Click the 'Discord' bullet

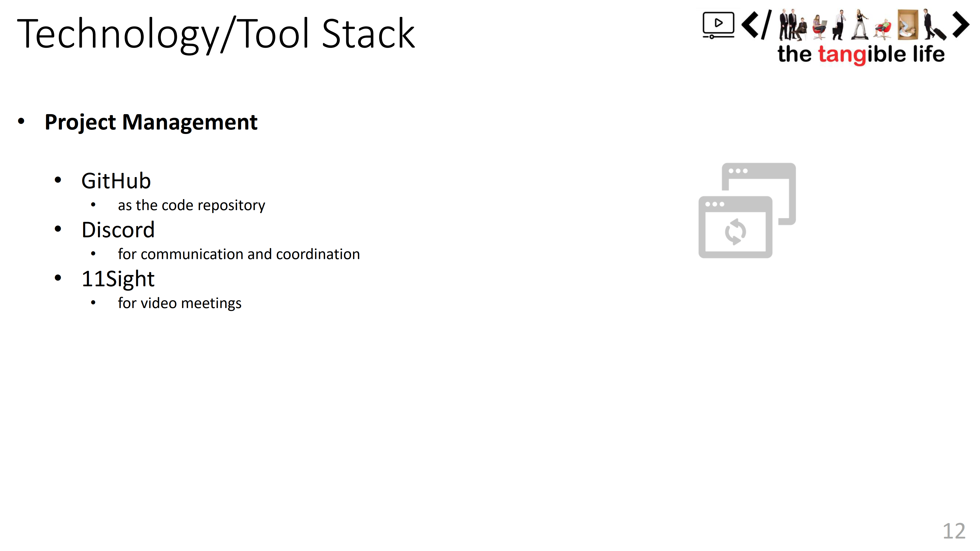[118, 230]
